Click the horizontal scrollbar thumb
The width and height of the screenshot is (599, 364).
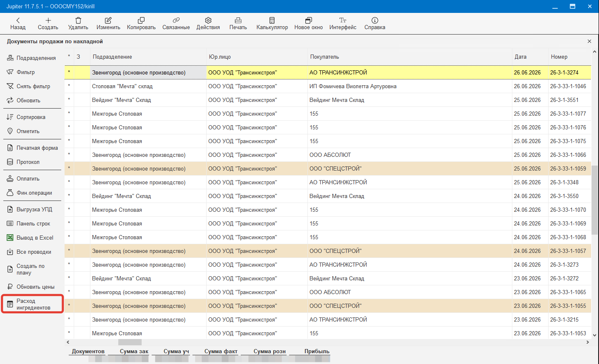(x=130, y=342)
